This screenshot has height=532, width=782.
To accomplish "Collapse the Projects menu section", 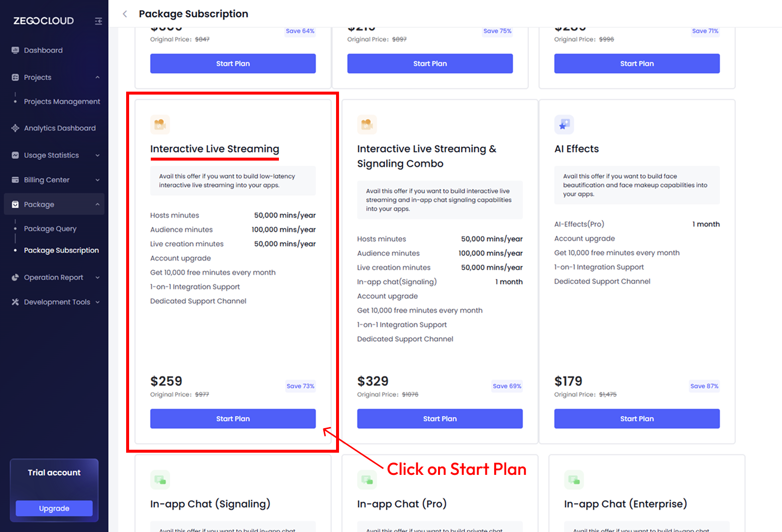I will [x=98, y=77].
